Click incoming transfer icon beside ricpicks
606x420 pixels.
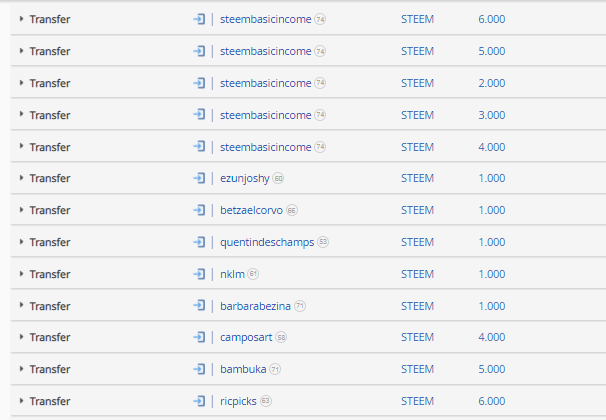199,401
